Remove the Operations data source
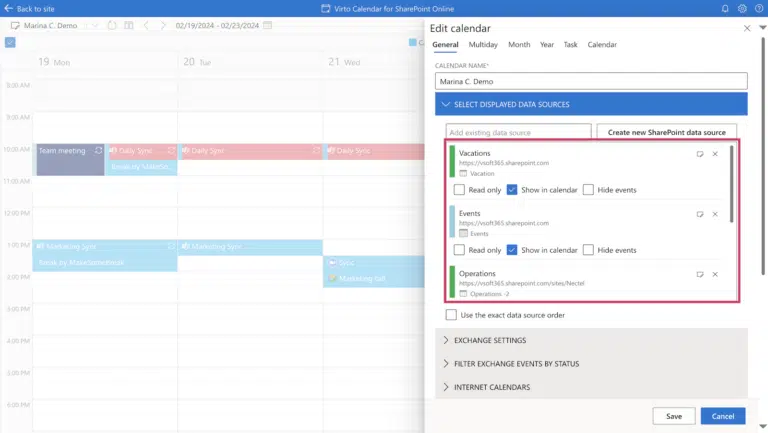Screen dimensions: 768x433 pos(715,274)
